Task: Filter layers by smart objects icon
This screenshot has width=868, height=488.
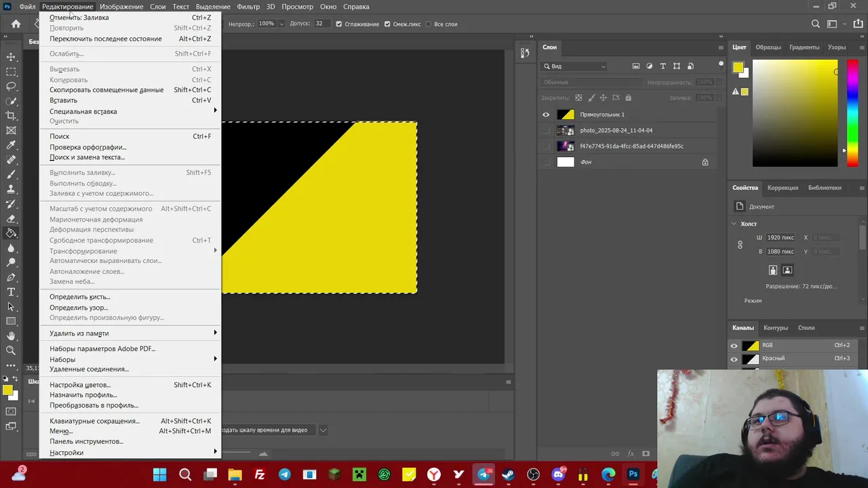Action: (x=690, y=66)
